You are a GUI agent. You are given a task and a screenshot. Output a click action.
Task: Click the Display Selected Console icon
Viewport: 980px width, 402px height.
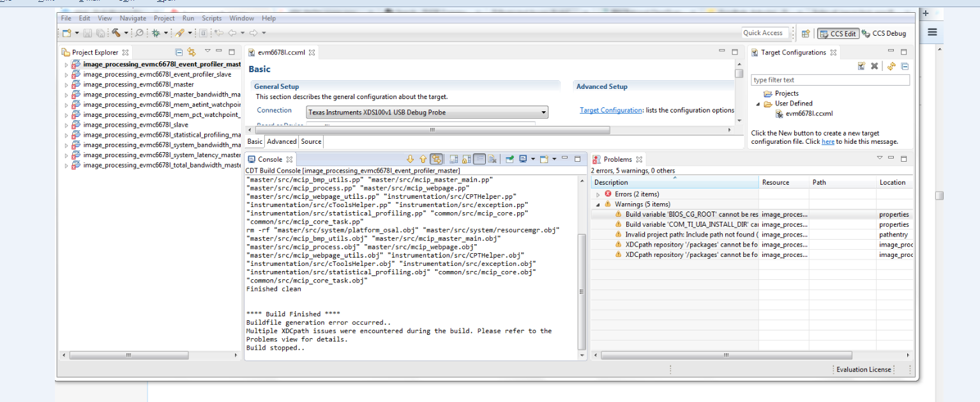[523, 159]
